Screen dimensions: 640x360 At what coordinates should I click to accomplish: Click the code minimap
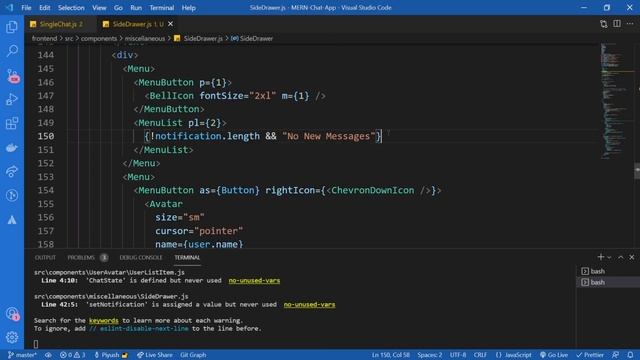[x=616, y=102]
